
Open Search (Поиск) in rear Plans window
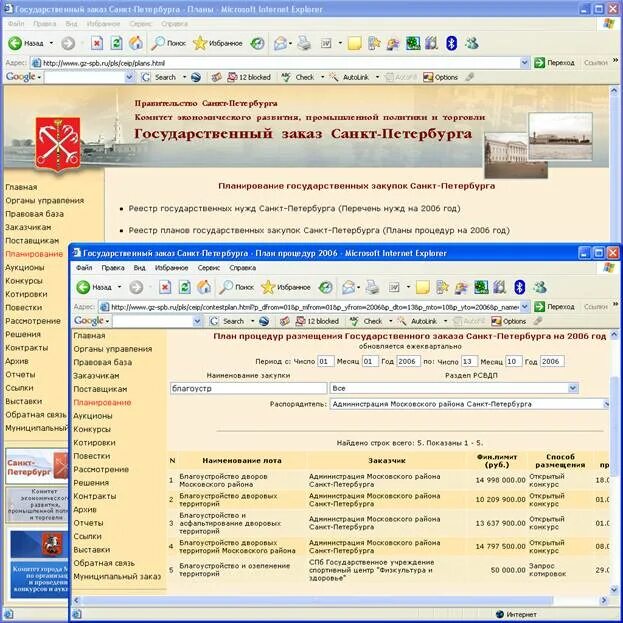[x=168, y=43]
